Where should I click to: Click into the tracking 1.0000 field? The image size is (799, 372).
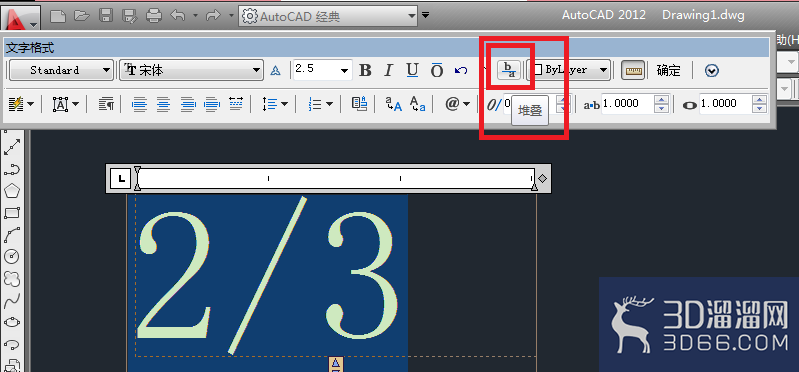[x=628, y=104]
